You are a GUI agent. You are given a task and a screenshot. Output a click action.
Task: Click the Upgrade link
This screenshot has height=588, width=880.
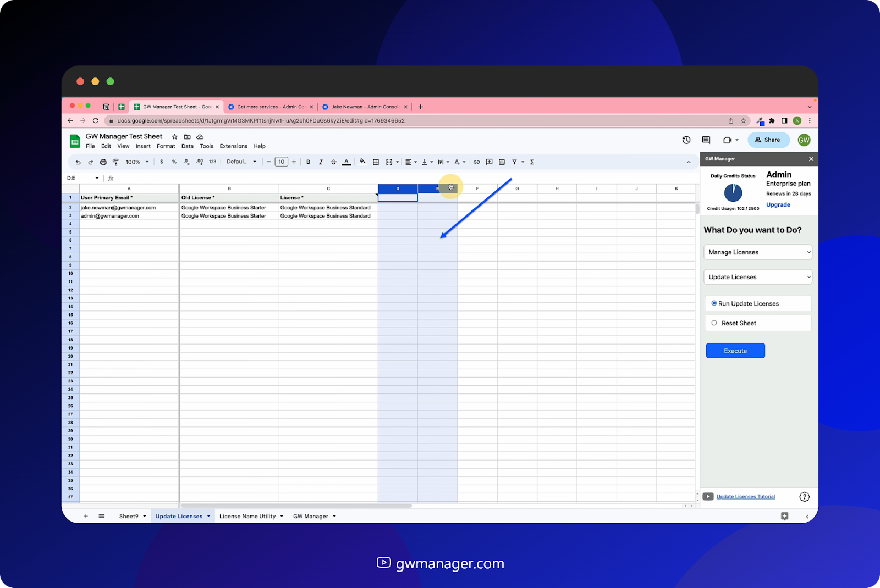click(x=778, y=205)
